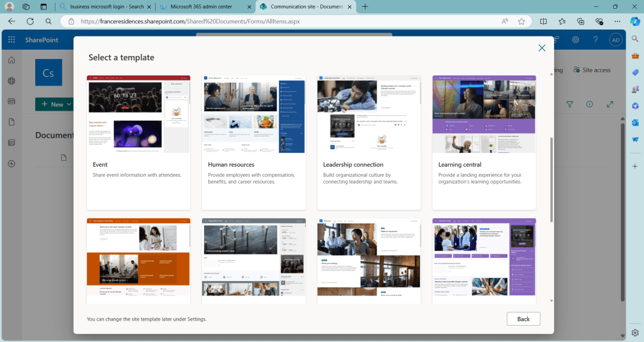The height and width of the screenshot is (342, 644).
Task: Select the Event template thumbnail
Action: (138, 114)
